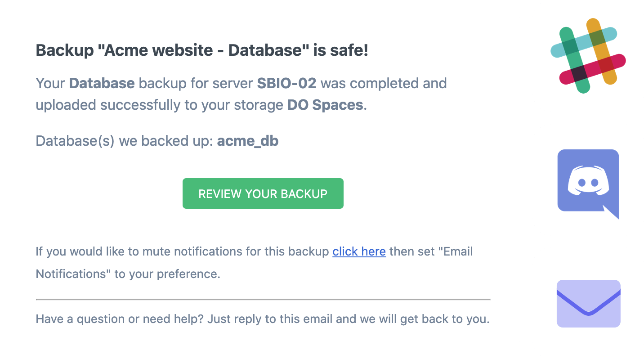Click the "was completed and" text
Image resolution: width=644 pixels, height=359 pixels.
tap(383, 83)
